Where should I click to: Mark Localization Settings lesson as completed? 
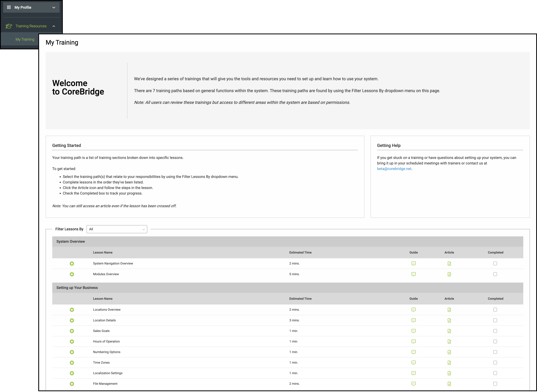495,373
